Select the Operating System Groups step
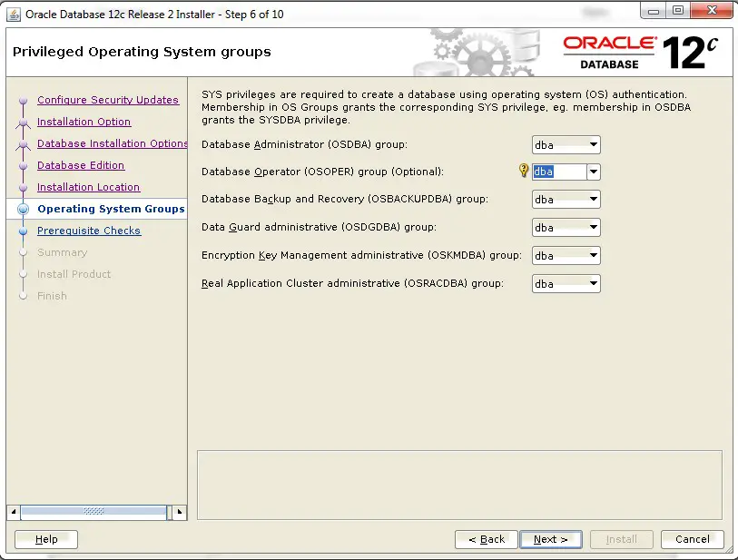The image size is (738, 560). (111, 209)
